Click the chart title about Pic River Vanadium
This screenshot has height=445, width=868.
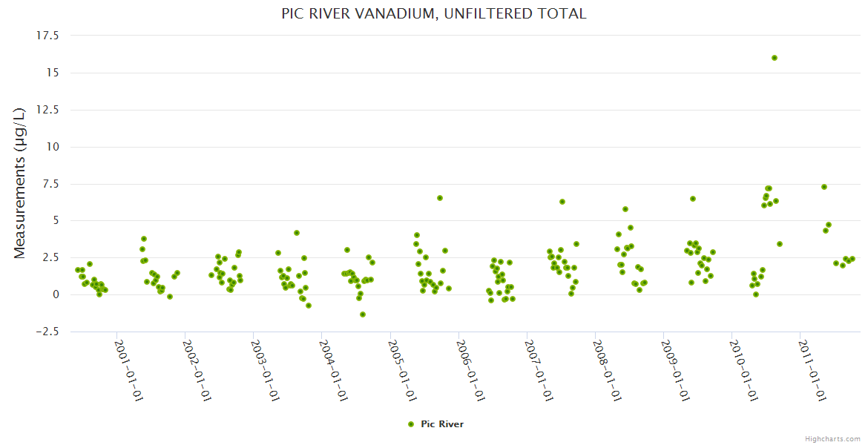(x=434, y=14)
